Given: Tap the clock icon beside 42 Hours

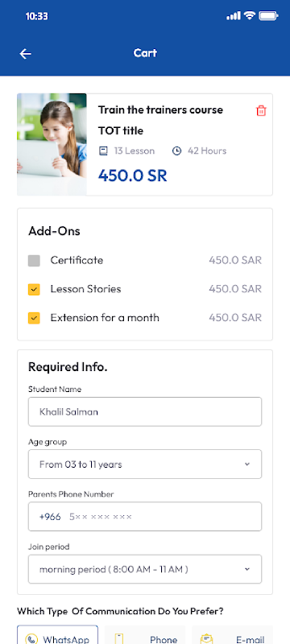Looking at the screenshot, I should pyautogui.click(x=176, y=151).
